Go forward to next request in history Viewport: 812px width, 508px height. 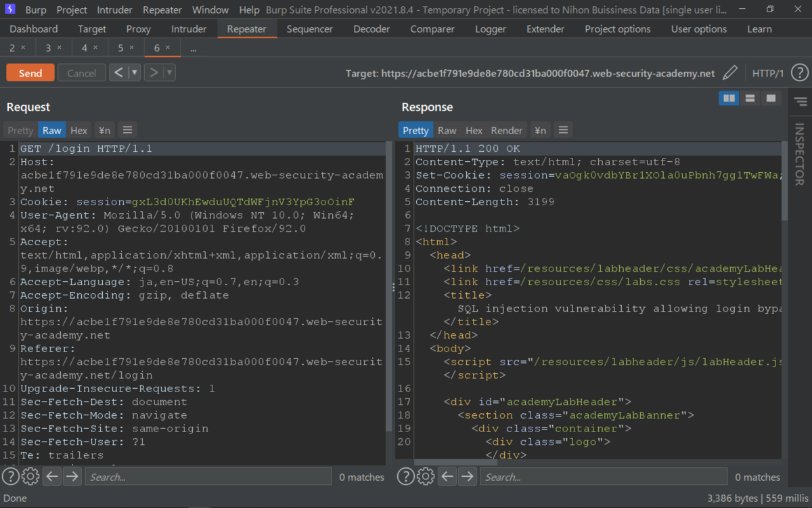tap(154, 72)
